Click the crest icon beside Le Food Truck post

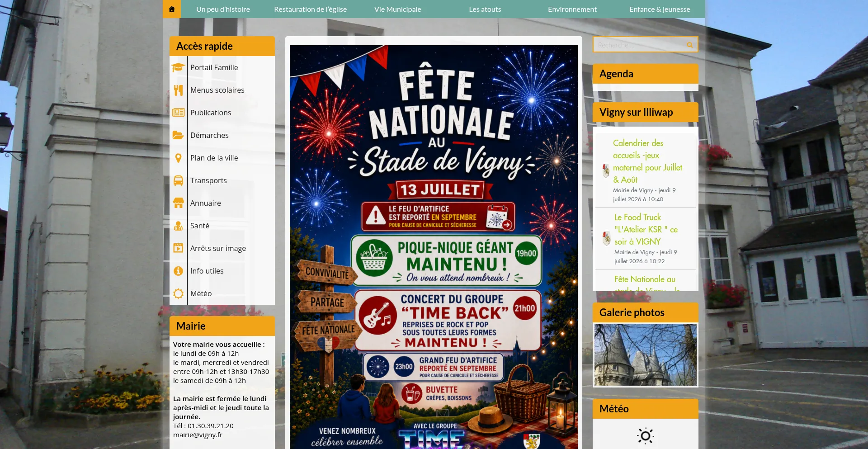[x=606, y=238]
